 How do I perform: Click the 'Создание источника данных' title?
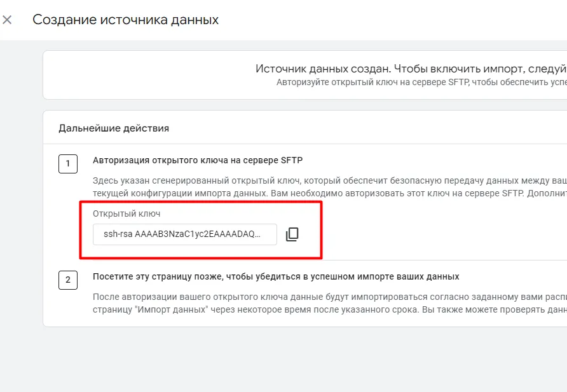[125, 20]
